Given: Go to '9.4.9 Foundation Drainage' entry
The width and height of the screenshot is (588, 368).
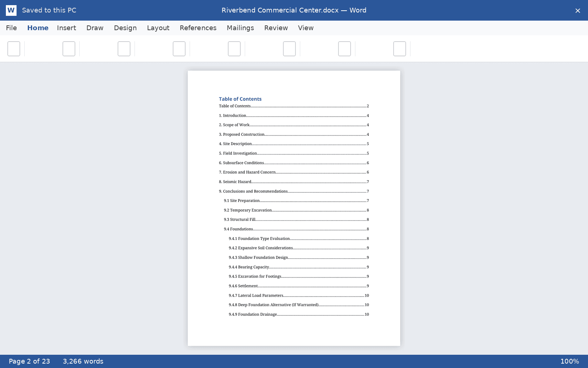Looking at the screenshot, I should [299, 315].
